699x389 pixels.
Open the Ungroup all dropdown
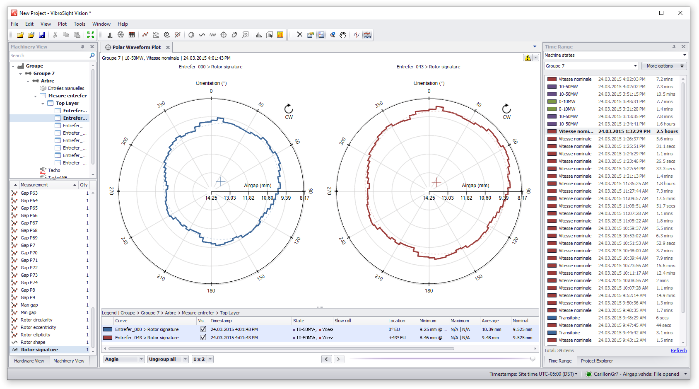click(168, 359)
